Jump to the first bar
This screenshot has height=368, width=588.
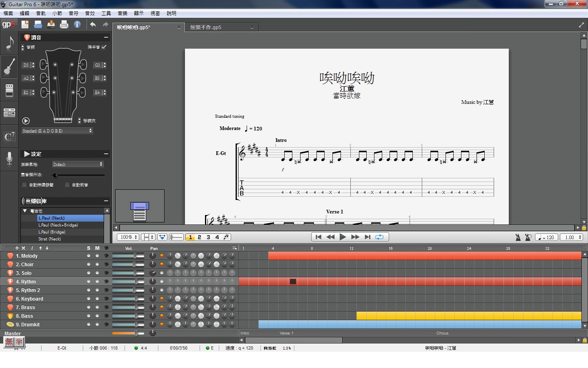coord(318,237)
